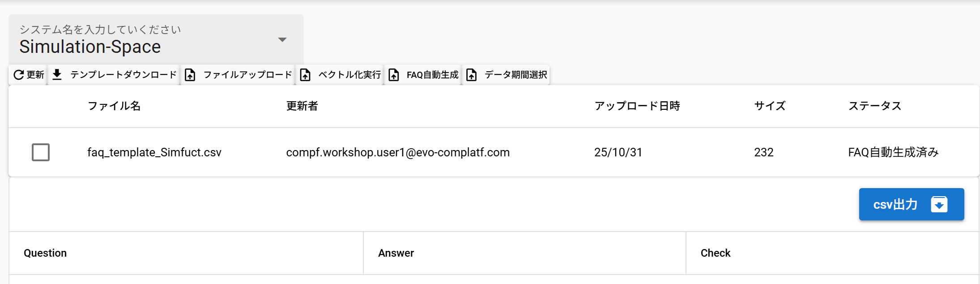Click the template download arrow icon

point(57,74)
